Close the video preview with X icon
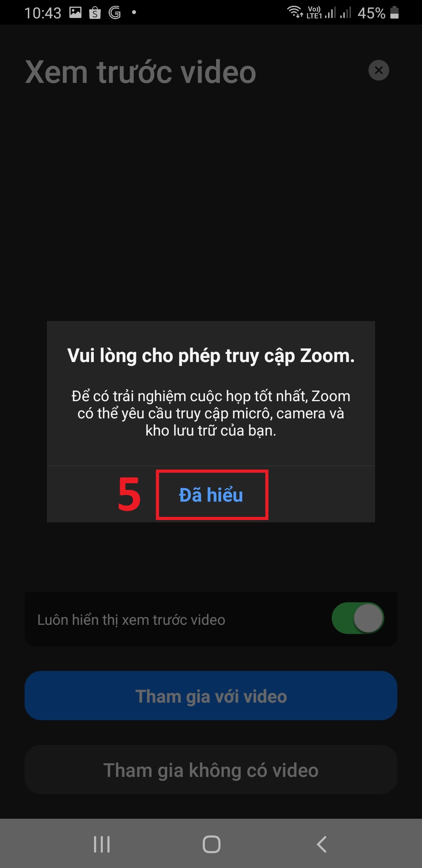 tap(379, 70)
